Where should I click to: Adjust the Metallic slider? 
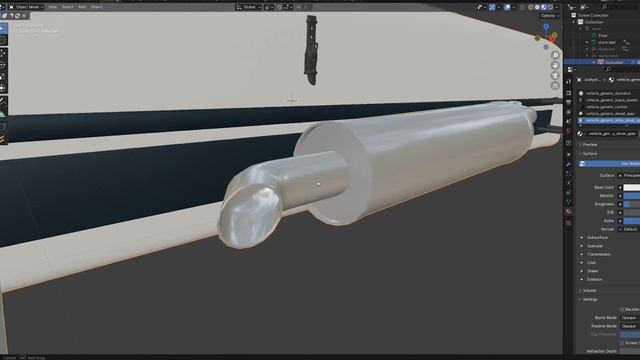tap(631, 196)
